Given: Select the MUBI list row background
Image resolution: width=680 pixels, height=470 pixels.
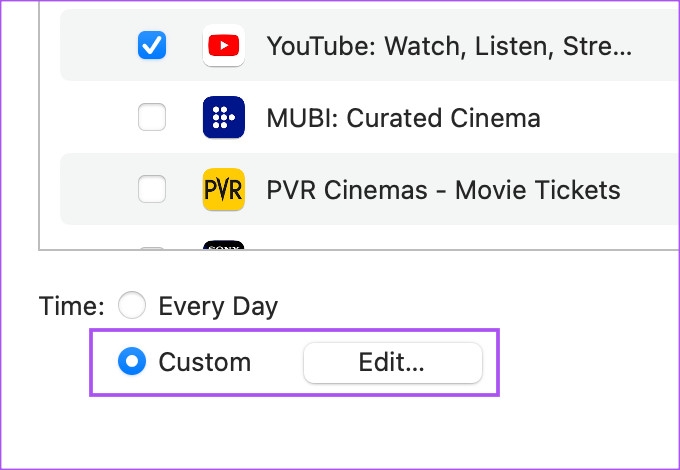Looking at the screenshot, I should coord(369,117).
